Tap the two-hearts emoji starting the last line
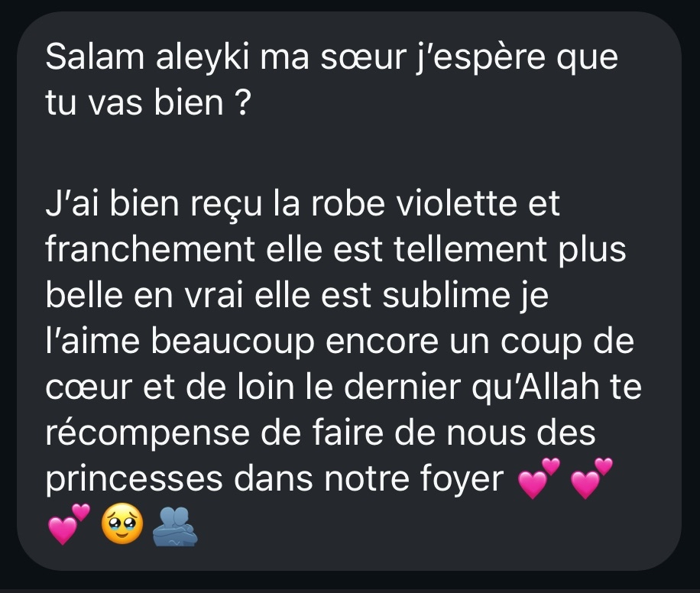 69,524
